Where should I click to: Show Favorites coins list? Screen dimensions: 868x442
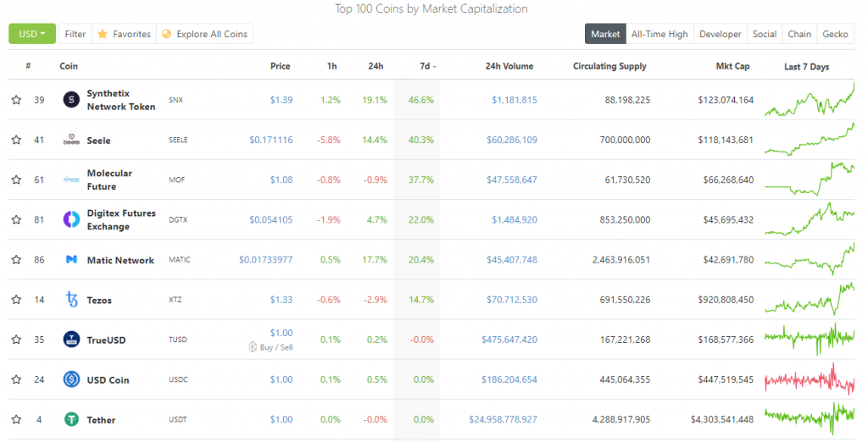(x=125, y=34)
